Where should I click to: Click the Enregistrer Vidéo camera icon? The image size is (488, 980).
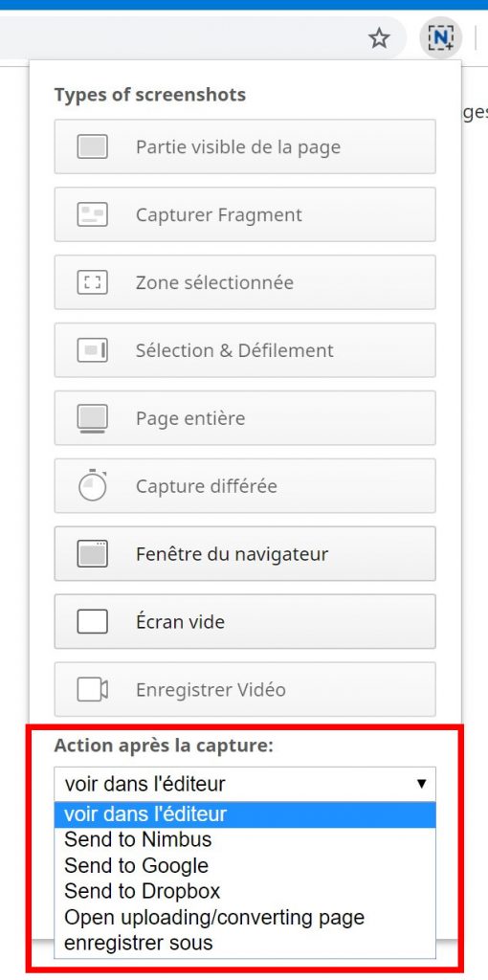[x=93, y=689]
